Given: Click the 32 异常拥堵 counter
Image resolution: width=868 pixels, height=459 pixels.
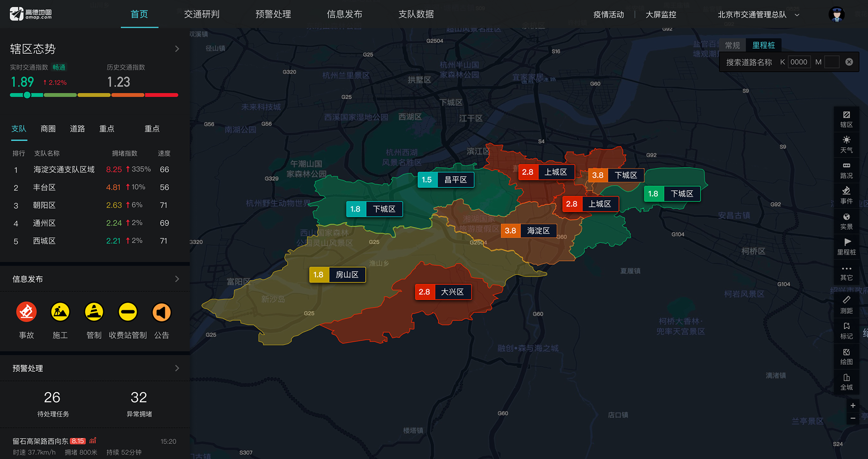Looking at the screenshot, I should [139, 404].
